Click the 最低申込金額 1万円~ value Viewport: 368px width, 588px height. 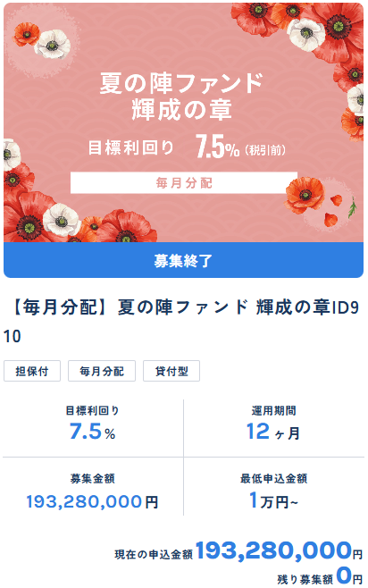click(273, 500)
